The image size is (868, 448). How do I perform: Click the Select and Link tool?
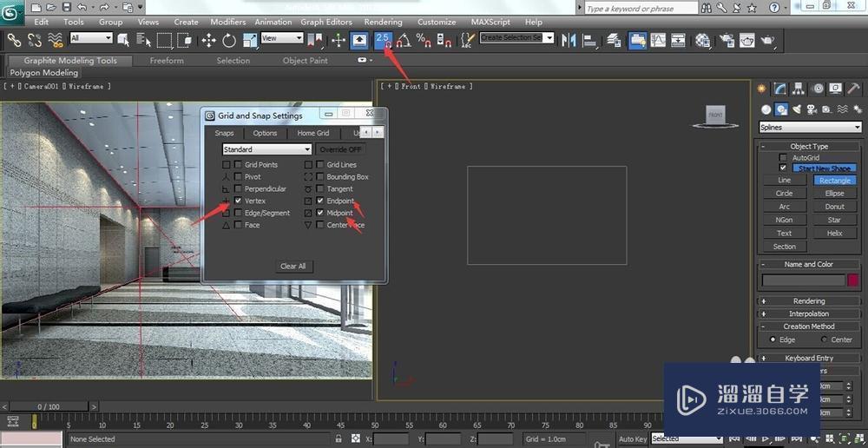coord(14,40)
